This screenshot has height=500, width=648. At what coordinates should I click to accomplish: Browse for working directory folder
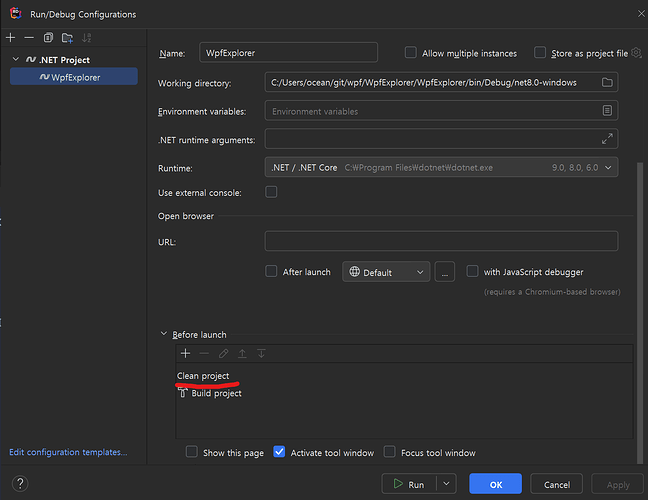pyautogui.click(x=607, y=82)
